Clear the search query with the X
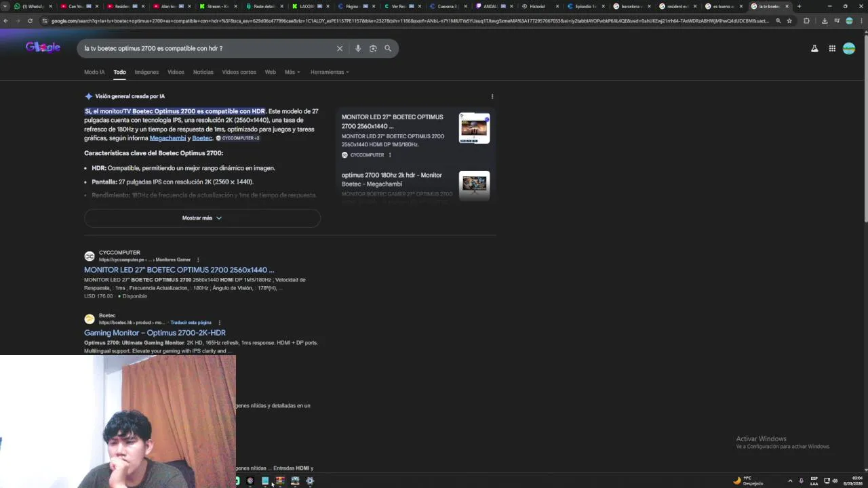The width and height of the screenshot is (868, 488). coord(340,49)
